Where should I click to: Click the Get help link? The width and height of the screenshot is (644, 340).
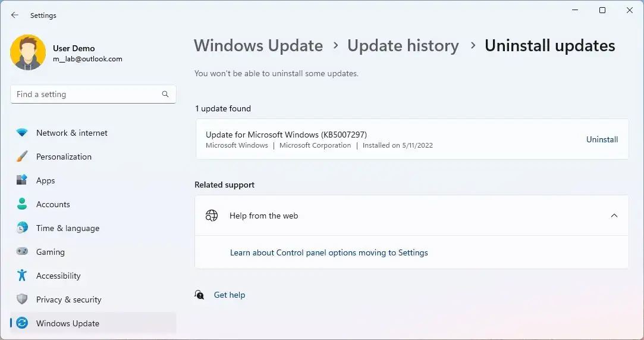[x=229, y=295]
